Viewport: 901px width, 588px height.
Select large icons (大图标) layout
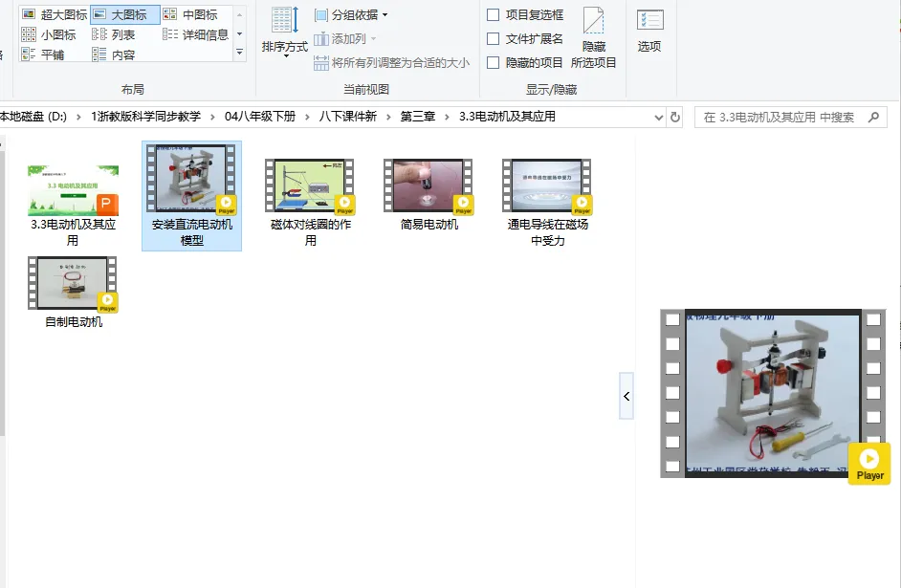click(124, 15)
